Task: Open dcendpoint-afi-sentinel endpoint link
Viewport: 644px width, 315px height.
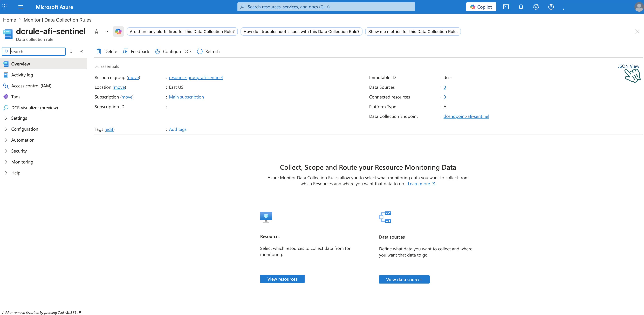Action: pyautogui.click(x=466, y=116)
